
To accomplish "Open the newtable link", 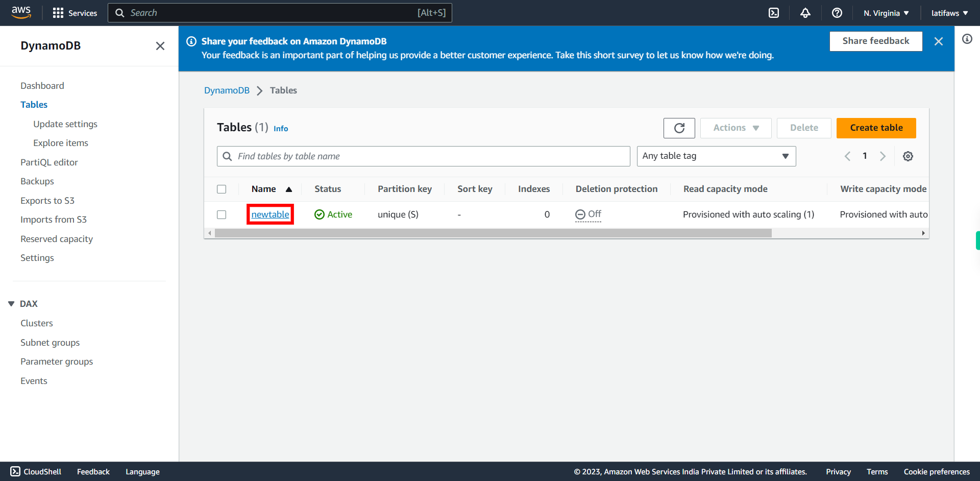I will [x=270, y=214].
